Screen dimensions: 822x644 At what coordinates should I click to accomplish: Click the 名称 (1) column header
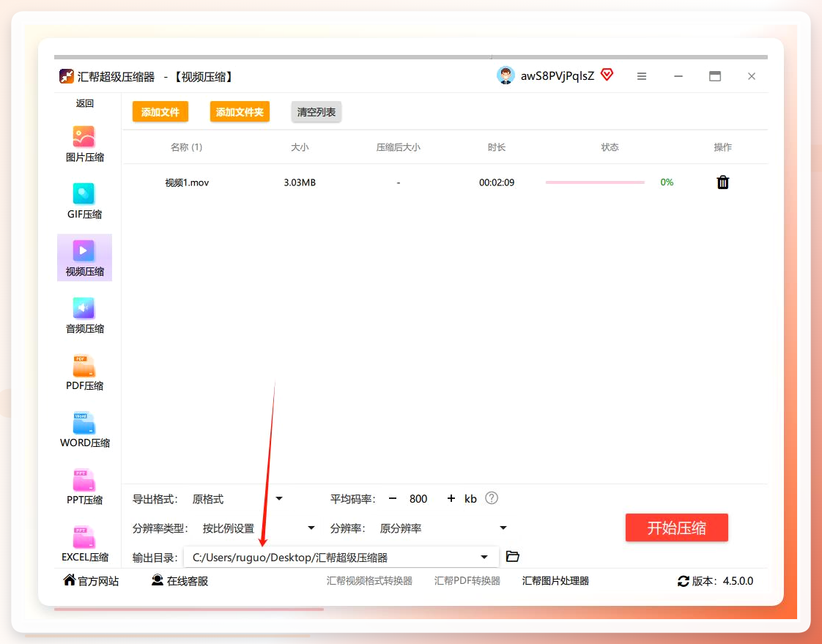tap(187, 147)
